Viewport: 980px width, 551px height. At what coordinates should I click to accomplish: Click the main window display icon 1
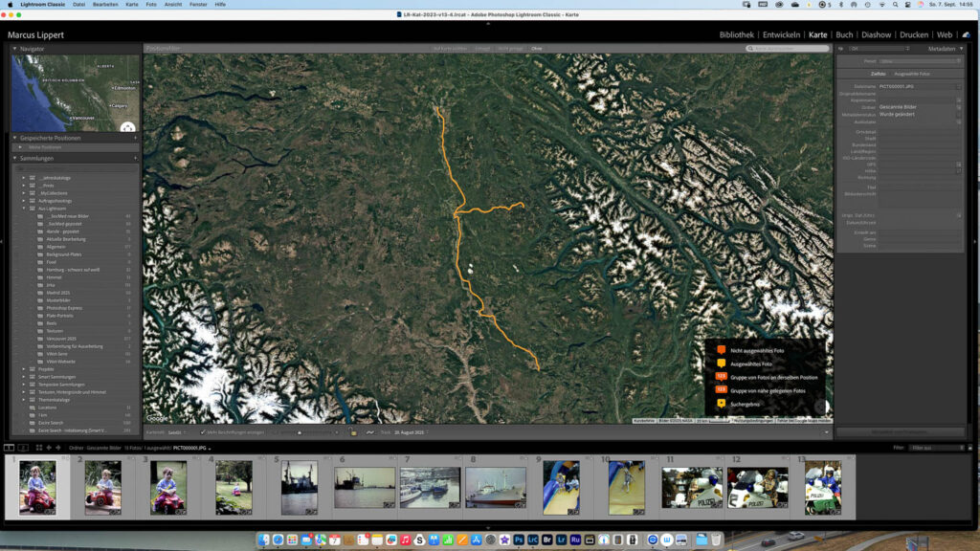pyautogui.click(x=9, y=448)
